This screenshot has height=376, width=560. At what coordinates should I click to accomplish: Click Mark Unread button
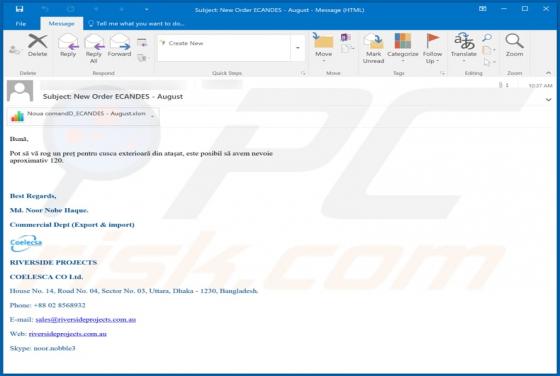pyautogui.click(x=373, y=49)
